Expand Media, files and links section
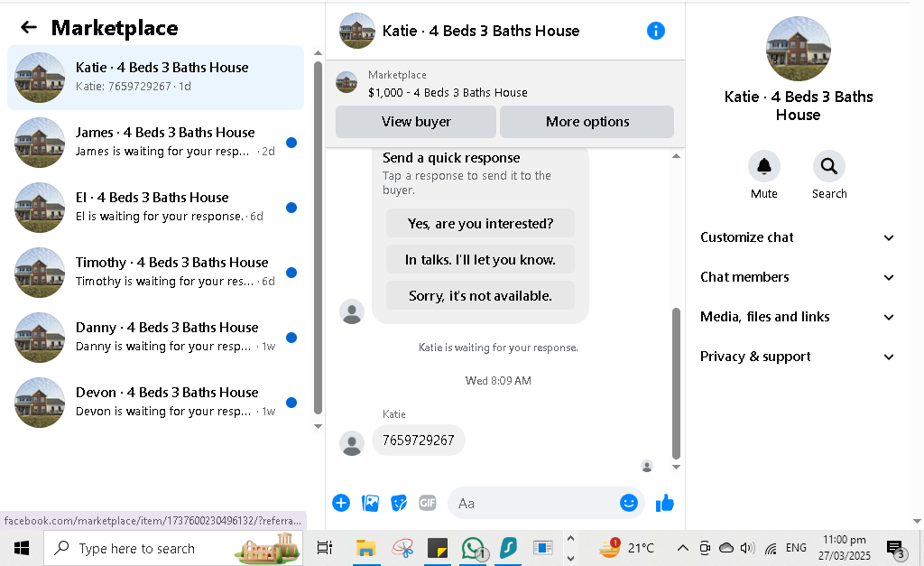924x566 pixels. (x=798, y=317)
